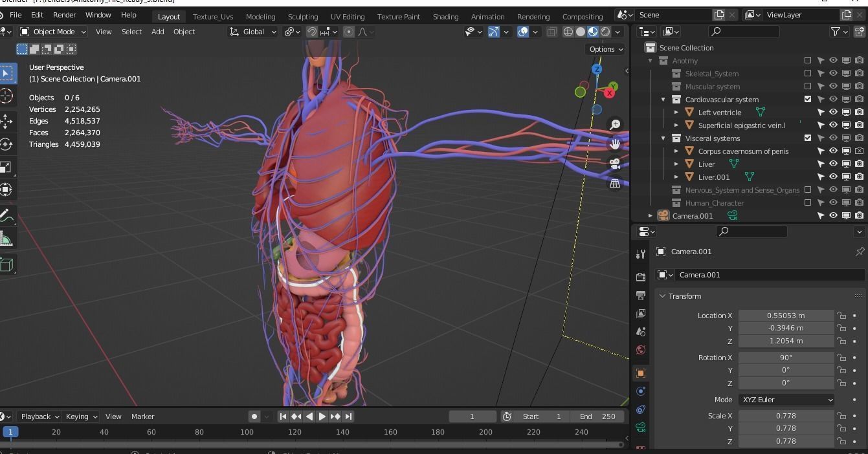This screenshot has width=868, height=454.
Task: Expand the Camera.001 outliner item
Action: pos(651,215)
